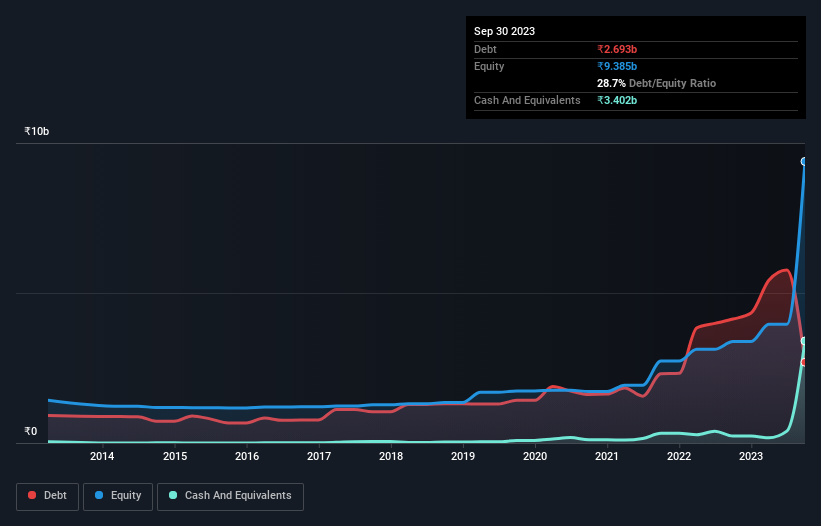Click the ₹2.693b debt value in tooltip
The height and width of the screenshot is (526, 821).
click(617, 49)
